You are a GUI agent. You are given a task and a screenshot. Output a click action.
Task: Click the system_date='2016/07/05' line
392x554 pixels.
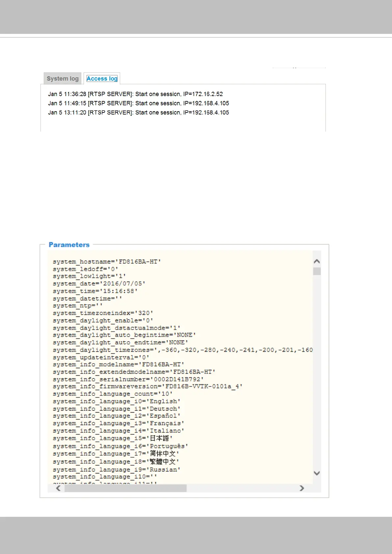coord(99,284)
